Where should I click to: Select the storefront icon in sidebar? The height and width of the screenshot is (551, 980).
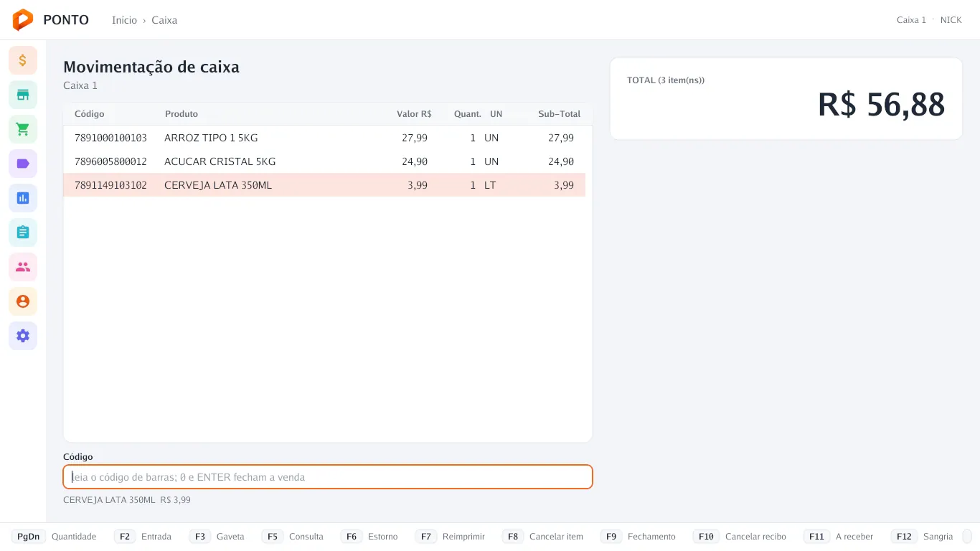pyautogui.click(x=23, y=95)
